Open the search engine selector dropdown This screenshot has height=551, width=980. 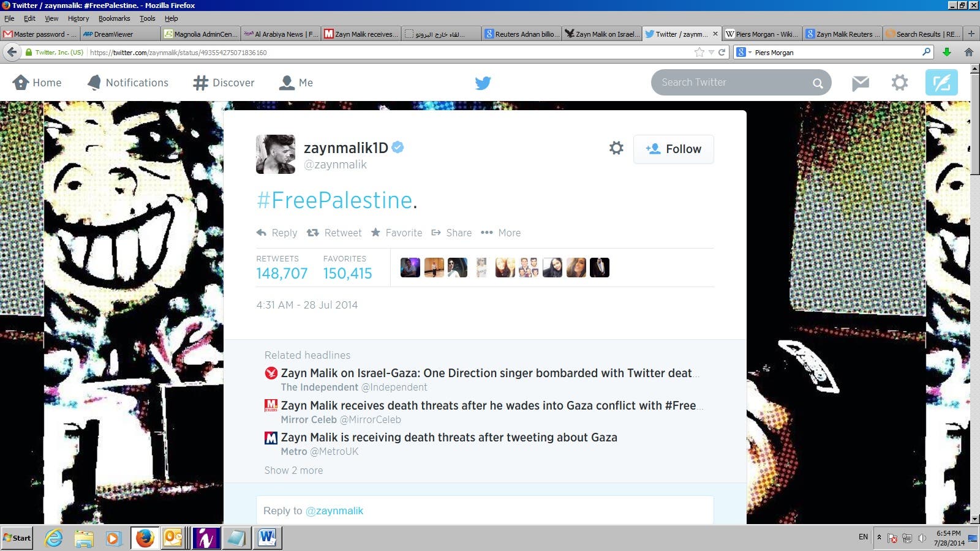pyautogui.click(x=744, y=53)
